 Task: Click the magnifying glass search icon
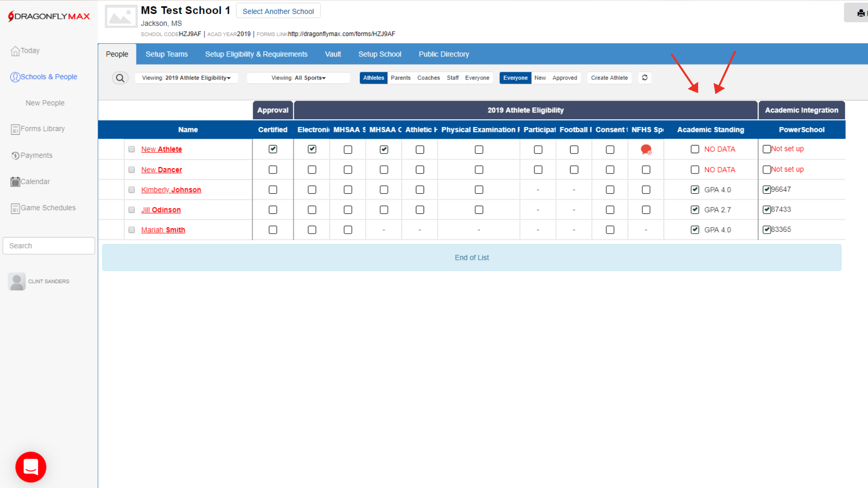120,78
